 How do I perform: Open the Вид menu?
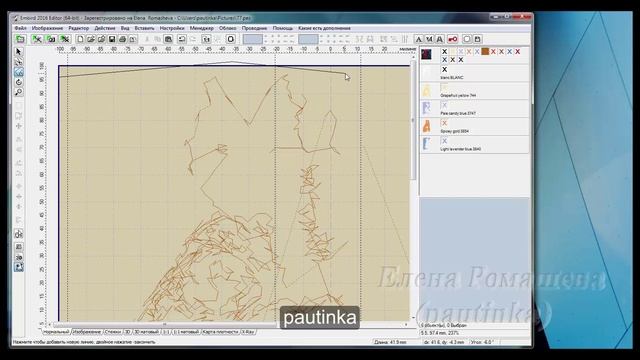(125, 28)
